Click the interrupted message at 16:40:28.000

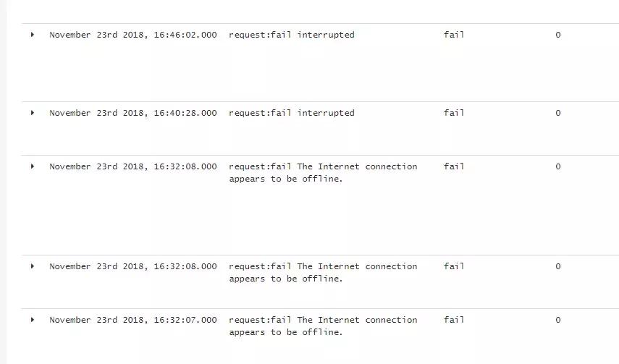point(292,113)
